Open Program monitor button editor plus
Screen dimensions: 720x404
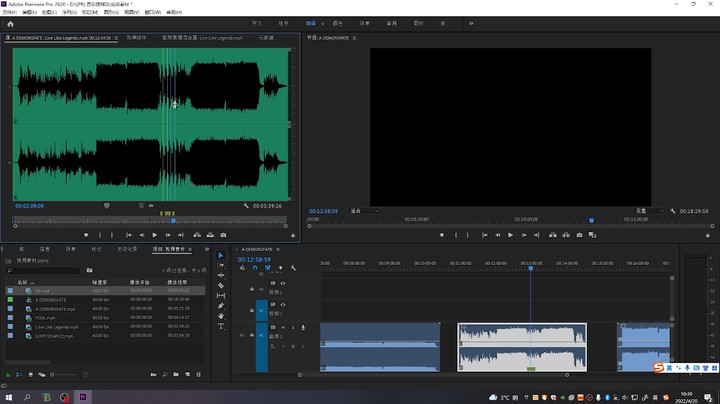708,236
